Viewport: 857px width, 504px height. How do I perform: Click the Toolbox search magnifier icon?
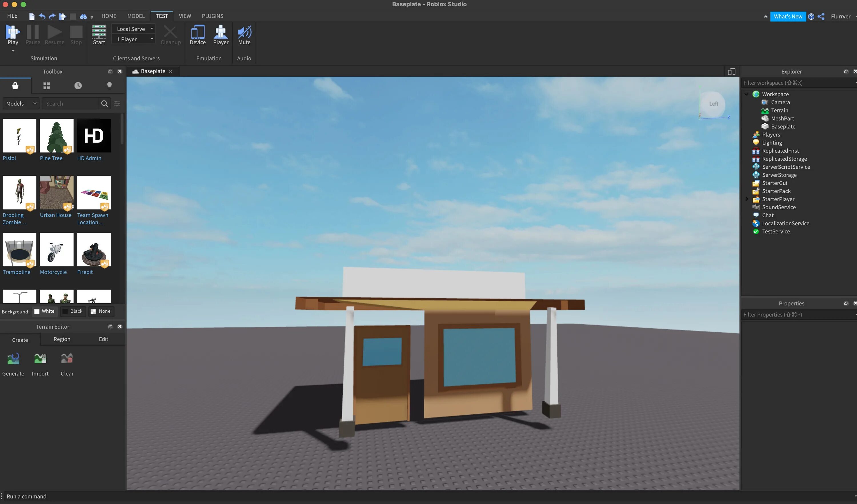[104, 104]
